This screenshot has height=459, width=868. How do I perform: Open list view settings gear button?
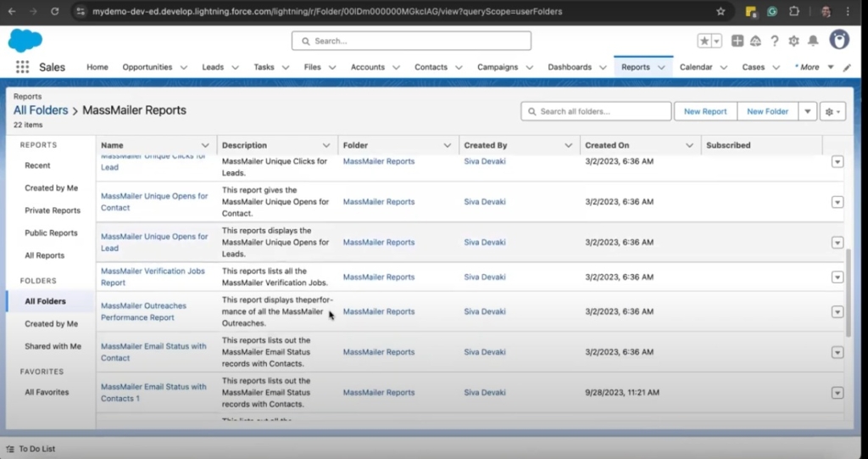832,111
